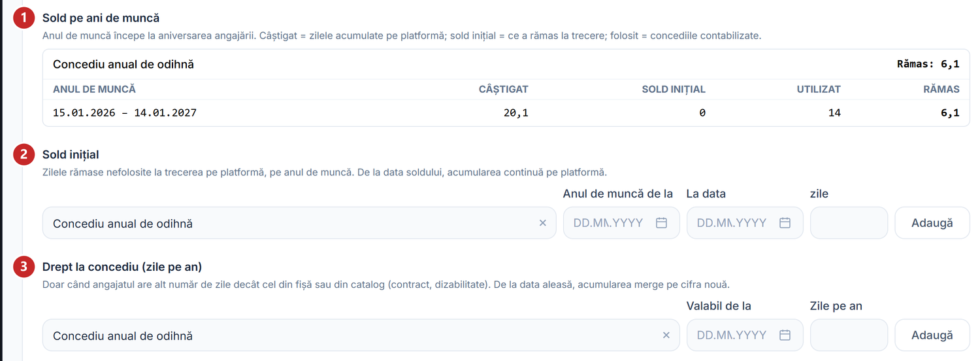Screen dimensions: 980x361
Task: Click Drept la concediu (zile pe an) heading
Action: click(122, 267)
